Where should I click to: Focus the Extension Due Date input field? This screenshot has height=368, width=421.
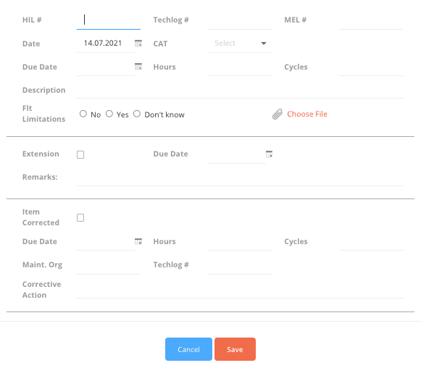(237, 154)
